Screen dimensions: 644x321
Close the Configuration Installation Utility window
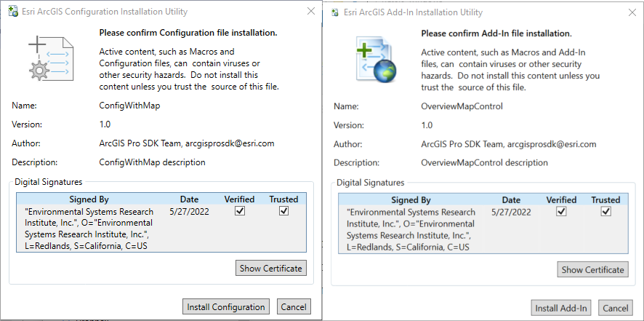[311, 11]
